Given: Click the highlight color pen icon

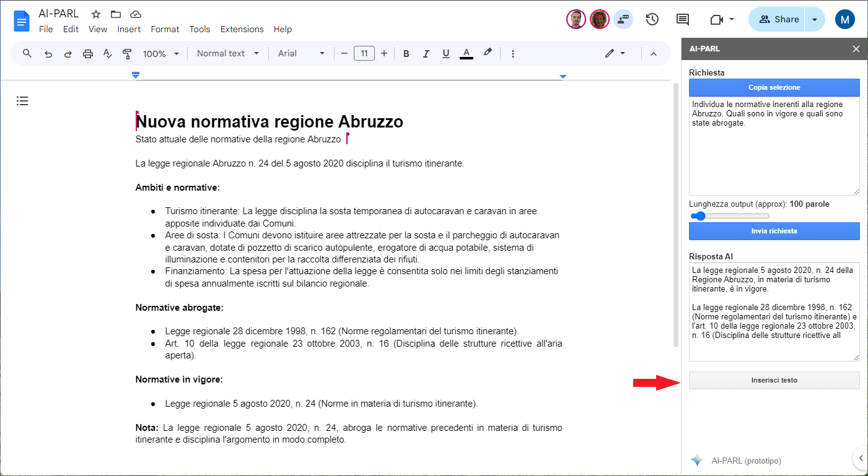Looking at the screenshot, I should [488, 53].
